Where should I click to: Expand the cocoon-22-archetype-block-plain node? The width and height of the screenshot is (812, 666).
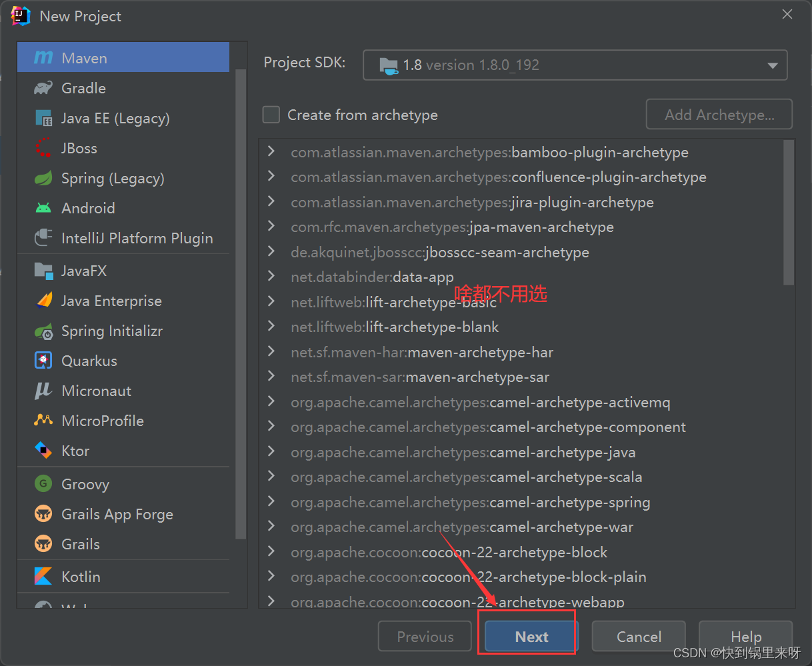[x=271, y=576]
